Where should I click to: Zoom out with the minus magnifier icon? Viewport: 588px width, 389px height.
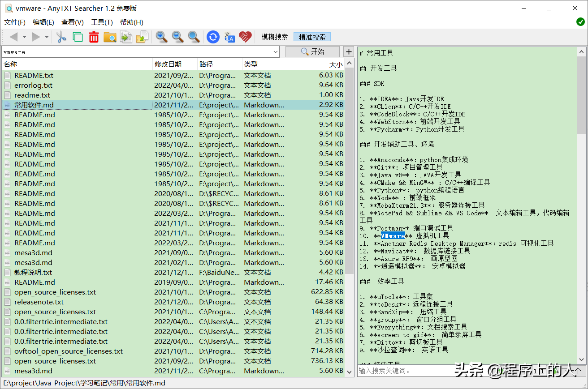tap(177, 37)
